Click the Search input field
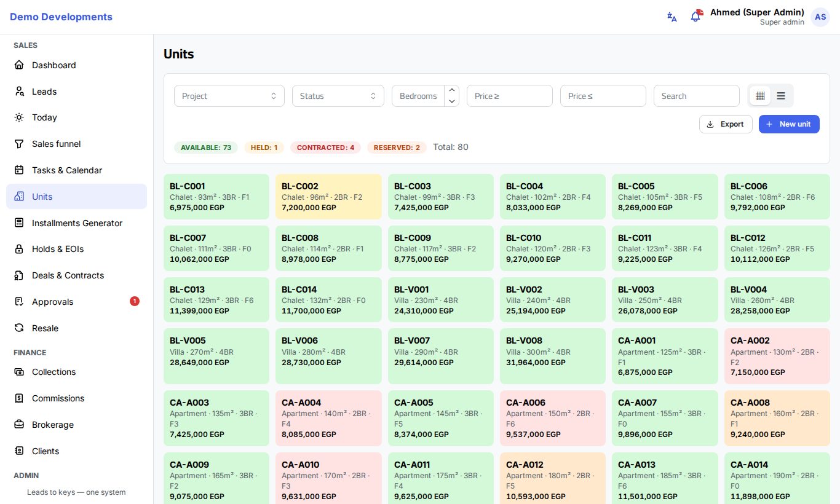This screenshot has width=840, height=504. point(697,96)
